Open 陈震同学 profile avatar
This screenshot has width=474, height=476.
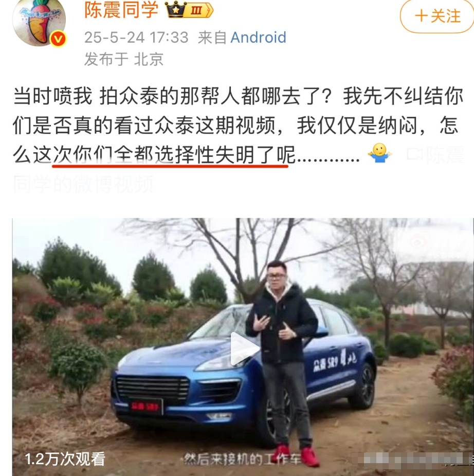pos(39,22)
